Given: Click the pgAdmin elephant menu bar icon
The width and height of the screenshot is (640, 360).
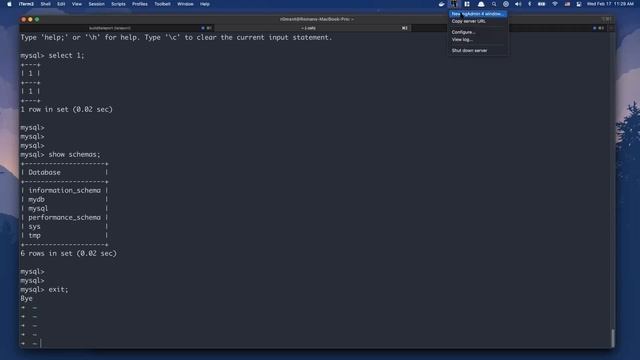Looking at the screenshot, I should pos(454,4).
